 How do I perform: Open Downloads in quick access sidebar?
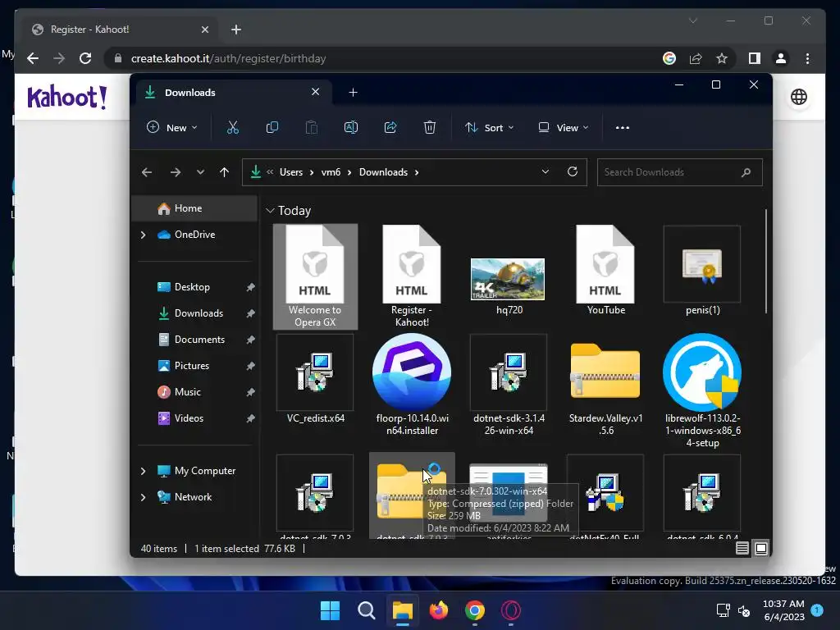coord(195,313)
